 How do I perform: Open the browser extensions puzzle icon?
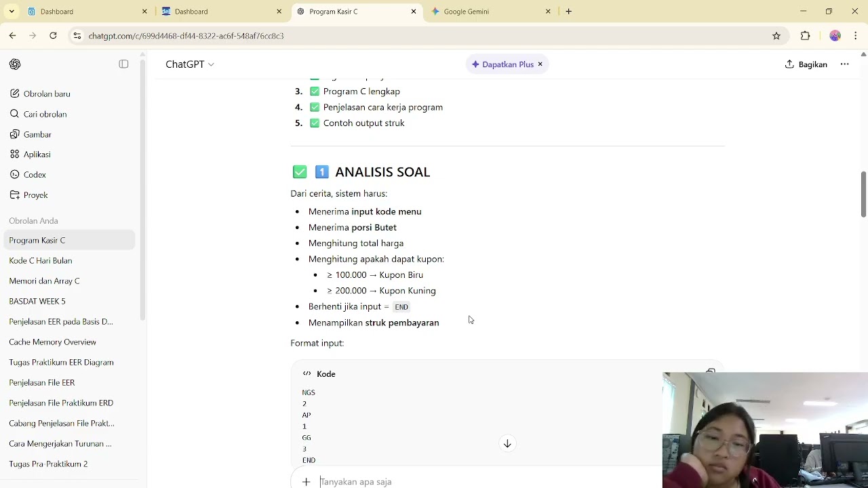click(x=806, y=36)
